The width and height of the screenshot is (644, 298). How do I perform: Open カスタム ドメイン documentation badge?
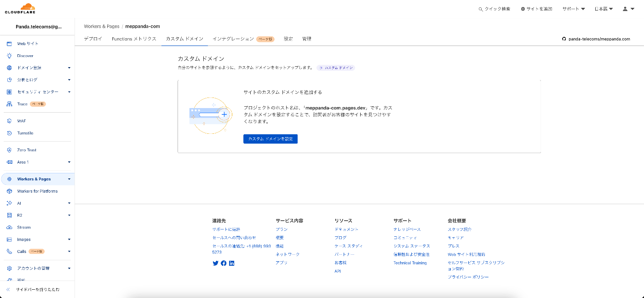click(336, 68)
